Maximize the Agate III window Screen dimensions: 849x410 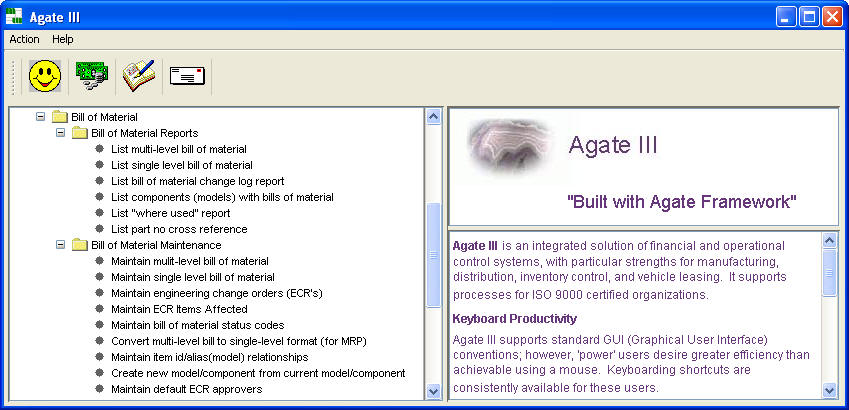click(809, 17)
